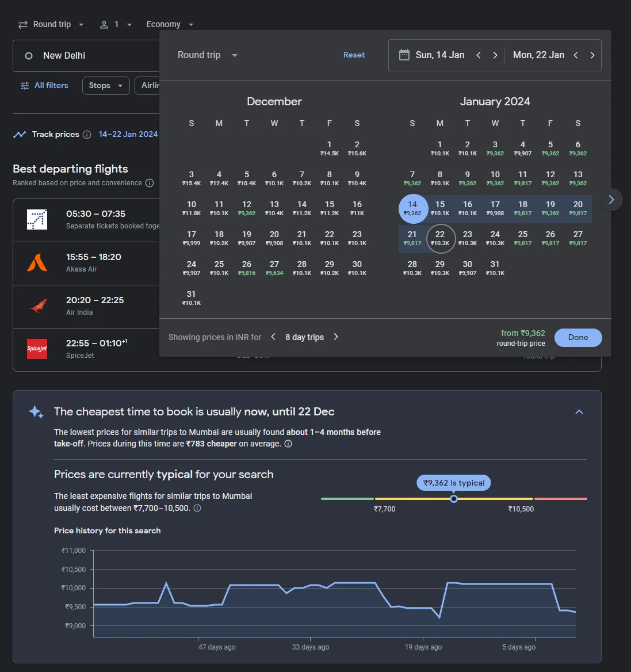This screenshot has width=631, height=672.
Task: Select 14 January departure date in calendar
Action: [412, 208]
